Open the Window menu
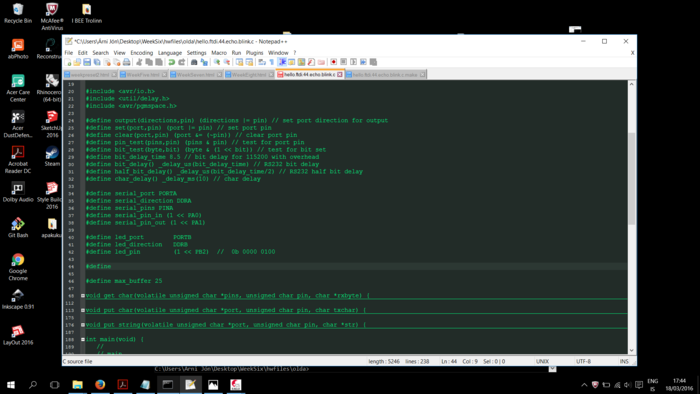The width and height of the screenshot is (700, 394). (278, 53)
